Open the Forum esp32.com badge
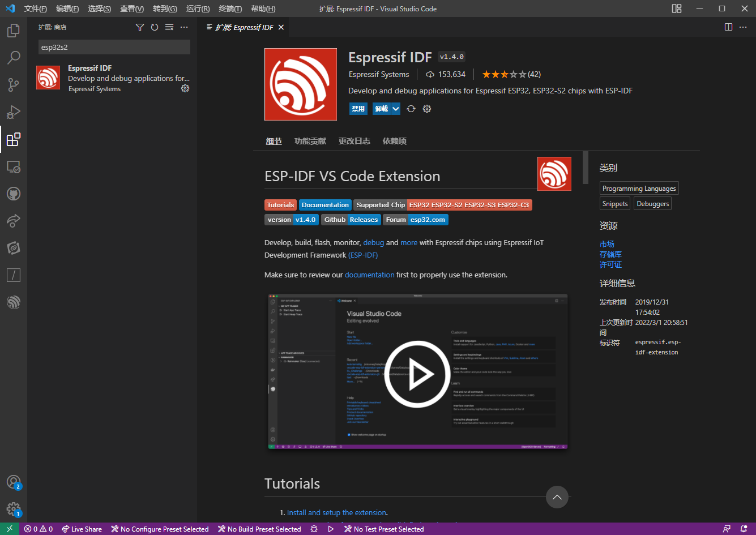The height and width of the screenshot is (535, 756). click(x=416, y=220)
